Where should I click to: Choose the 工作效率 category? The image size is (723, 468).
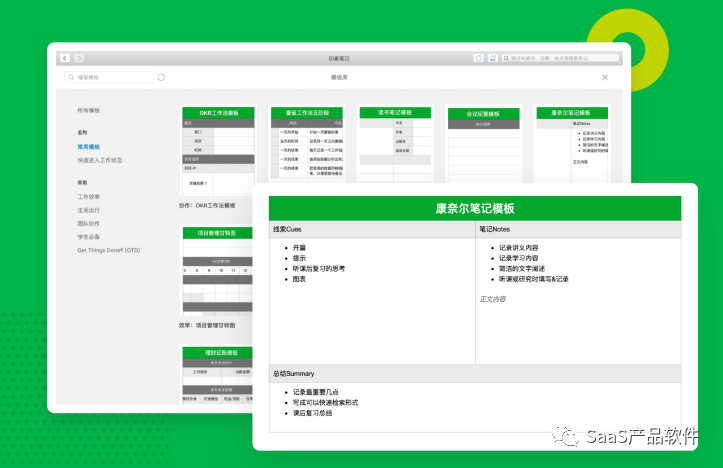89,196
